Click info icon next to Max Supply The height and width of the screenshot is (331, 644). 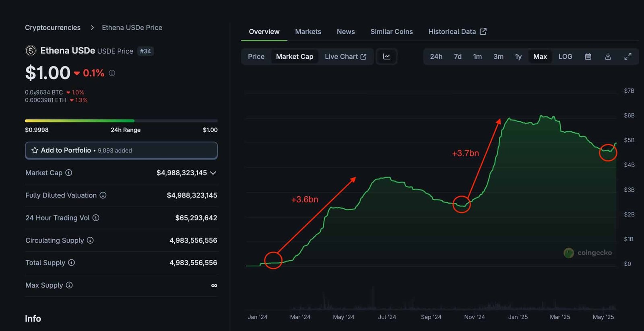click(69, 285)
